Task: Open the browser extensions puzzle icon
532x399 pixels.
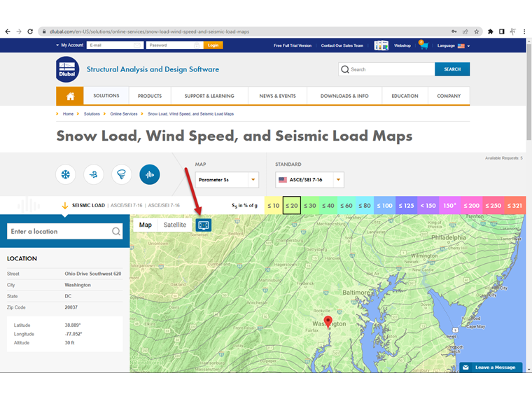Action: tap(490, 31)
